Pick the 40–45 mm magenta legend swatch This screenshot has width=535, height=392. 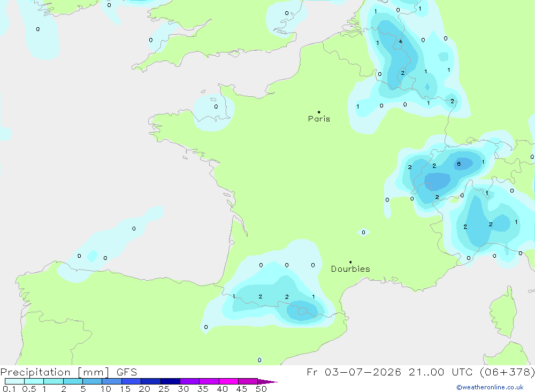(x=228, y=381)
